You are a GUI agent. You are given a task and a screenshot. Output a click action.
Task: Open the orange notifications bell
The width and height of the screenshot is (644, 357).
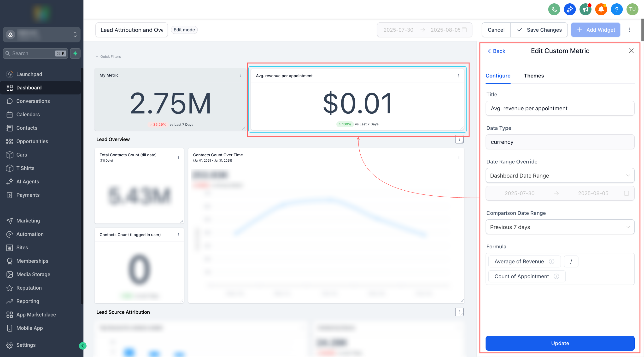click(601, 10)
